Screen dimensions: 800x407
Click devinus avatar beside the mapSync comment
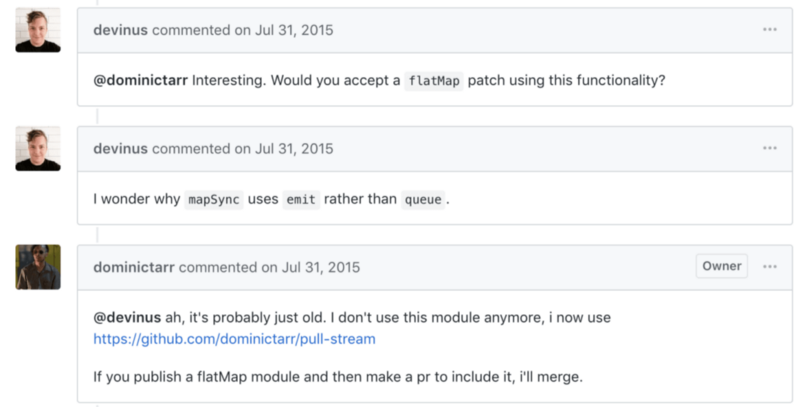coord(38,148)
